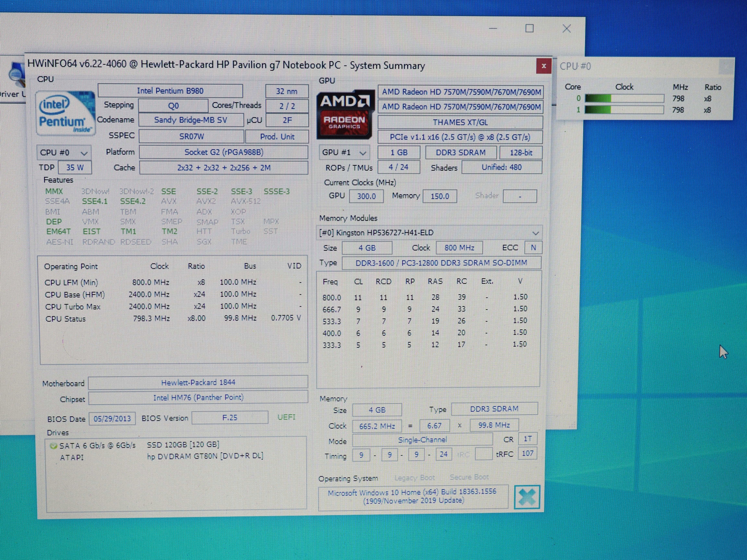Click the Intel Pentium B980 name field
This screenshot has width=747, height=560.
click(x=170, y=91)
